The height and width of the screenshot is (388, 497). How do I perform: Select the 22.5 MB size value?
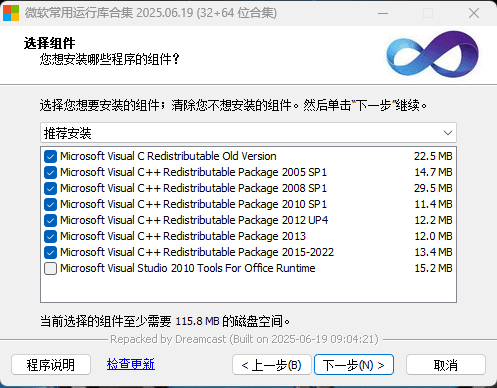433,156
